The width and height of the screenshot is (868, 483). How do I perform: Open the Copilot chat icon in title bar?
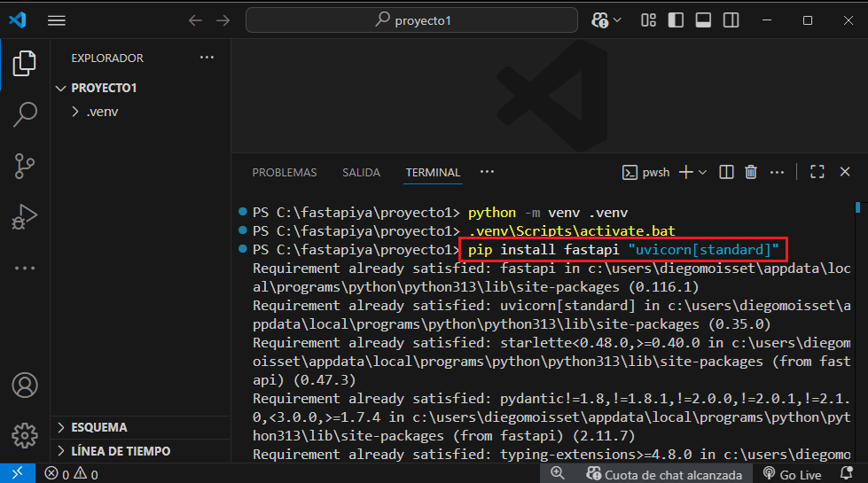point(600,20)
